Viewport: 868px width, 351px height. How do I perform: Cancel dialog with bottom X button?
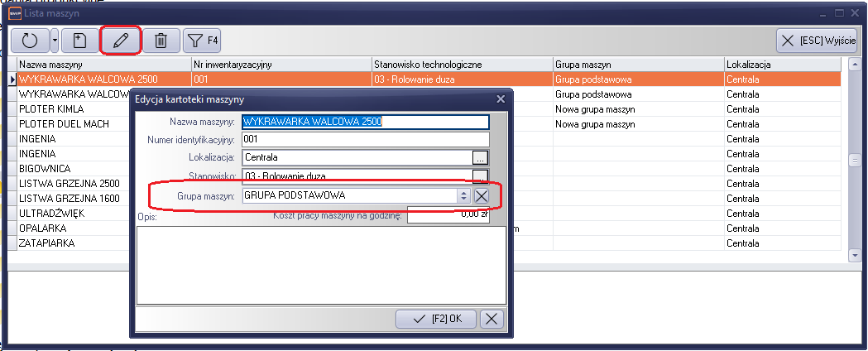pos(492,319)
